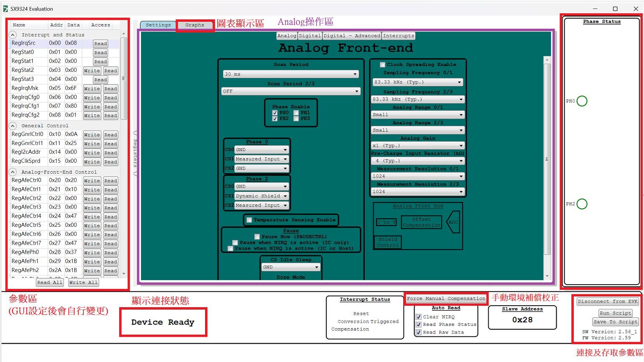Switch to the Graphs tab
Image resolution: width=644 pixels, height=362 pixels.
(195, 25)
